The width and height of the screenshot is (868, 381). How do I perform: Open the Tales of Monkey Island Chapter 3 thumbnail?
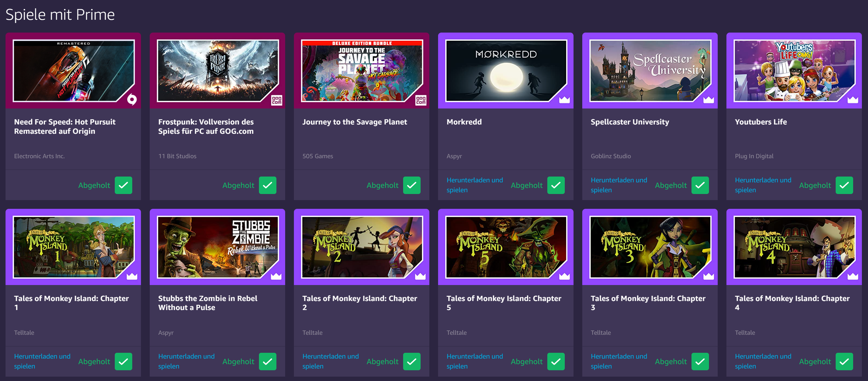(650, 247)
